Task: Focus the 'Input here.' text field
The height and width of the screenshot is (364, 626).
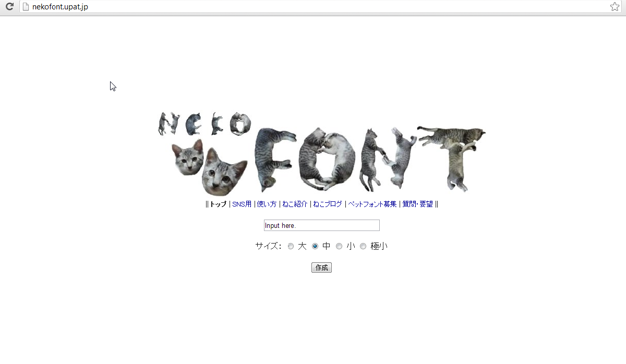Action: [x=321, y=225]
